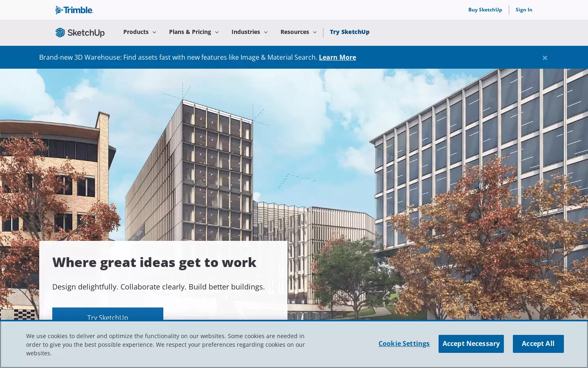588x368 pixels.
Task: Click the Accept All cookies button
Action: tap(538, 344)
